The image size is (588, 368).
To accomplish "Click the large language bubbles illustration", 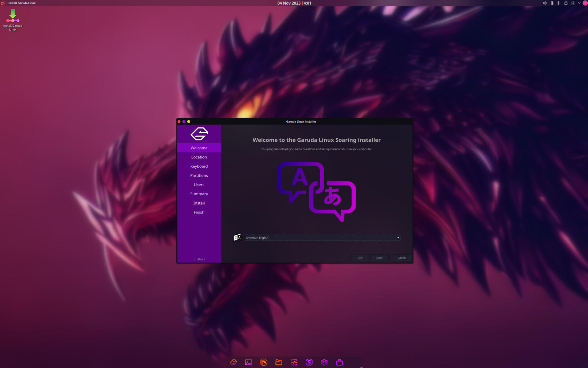I will pos(316,192).
